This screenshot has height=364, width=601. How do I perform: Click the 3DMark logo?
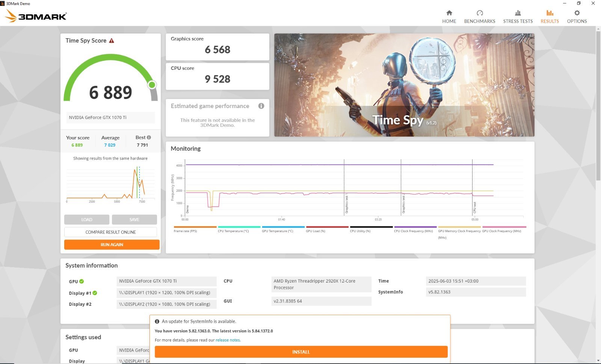tap(36, 16)
